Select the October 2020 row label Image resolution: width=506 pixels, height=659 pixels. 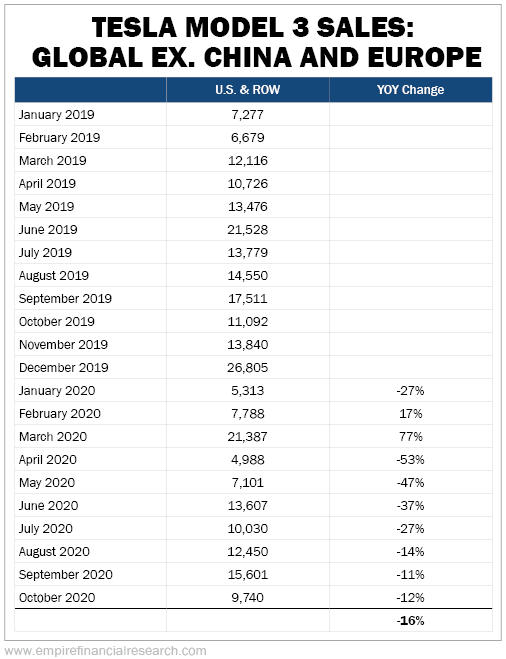point(57,597)
